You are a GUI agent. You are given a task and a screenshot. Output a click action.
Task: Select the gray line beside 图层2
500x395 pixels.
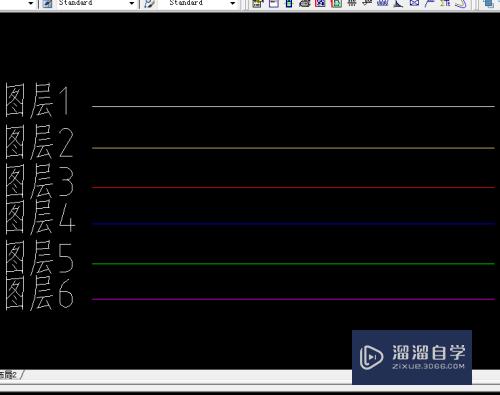click(293, 148)
